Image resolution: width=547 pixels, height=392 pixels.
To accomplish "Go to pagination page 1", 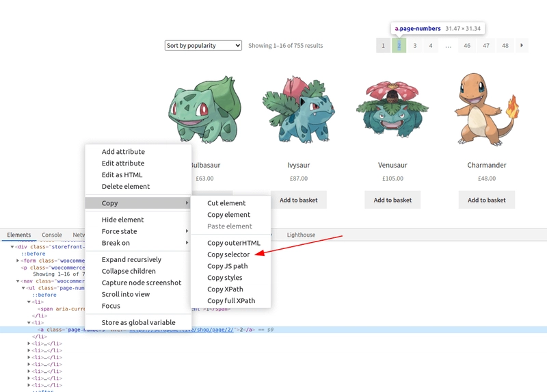I will pos(383,45).
